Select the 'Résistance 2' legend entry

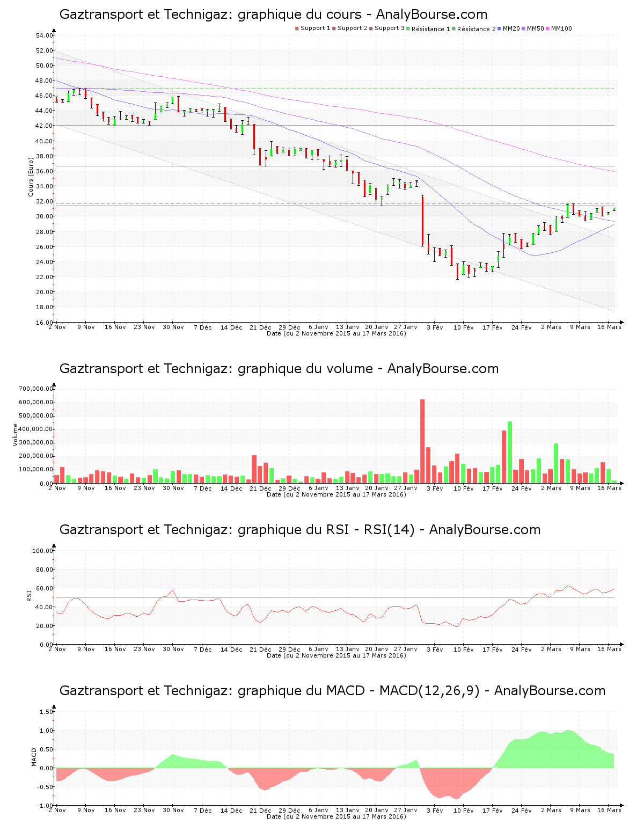(x=474, y=28)
